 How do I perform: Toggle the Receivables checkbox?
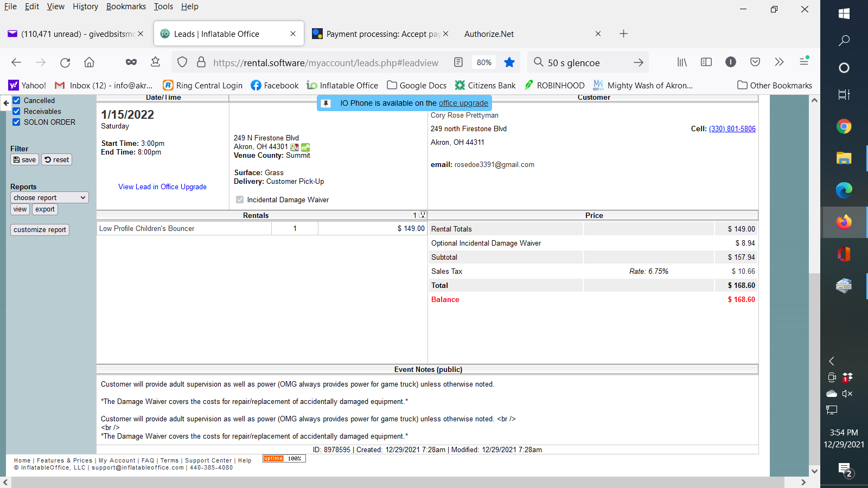point(17,111)
